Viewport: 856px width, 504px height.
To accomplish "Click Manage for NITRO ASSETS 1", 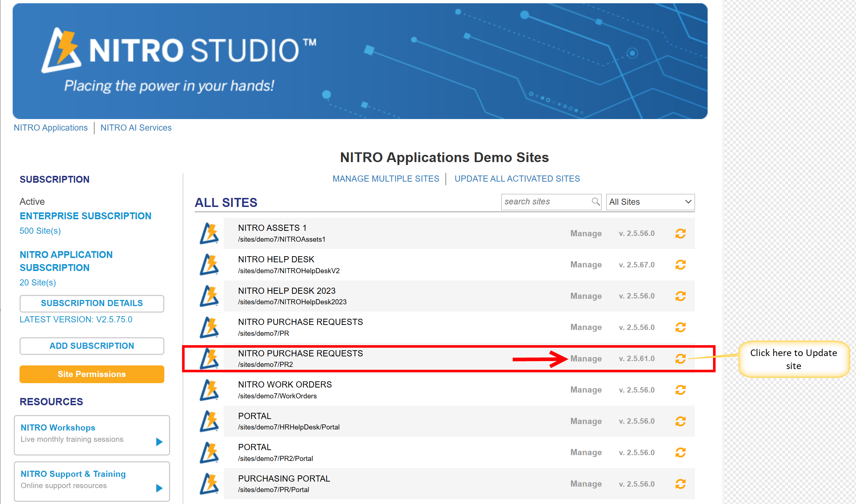I will pos(586,233).
